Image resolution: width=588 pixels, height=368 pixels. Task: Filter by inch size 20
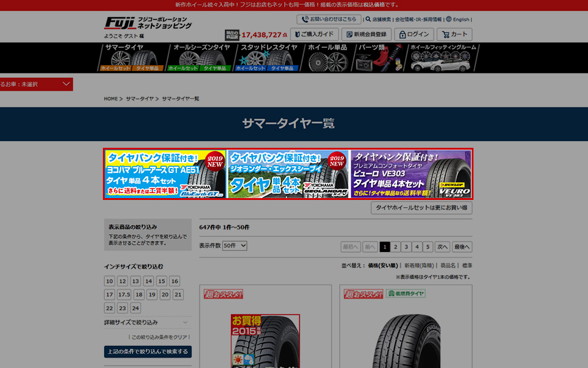pyautogui.click(x=165, y=295)
